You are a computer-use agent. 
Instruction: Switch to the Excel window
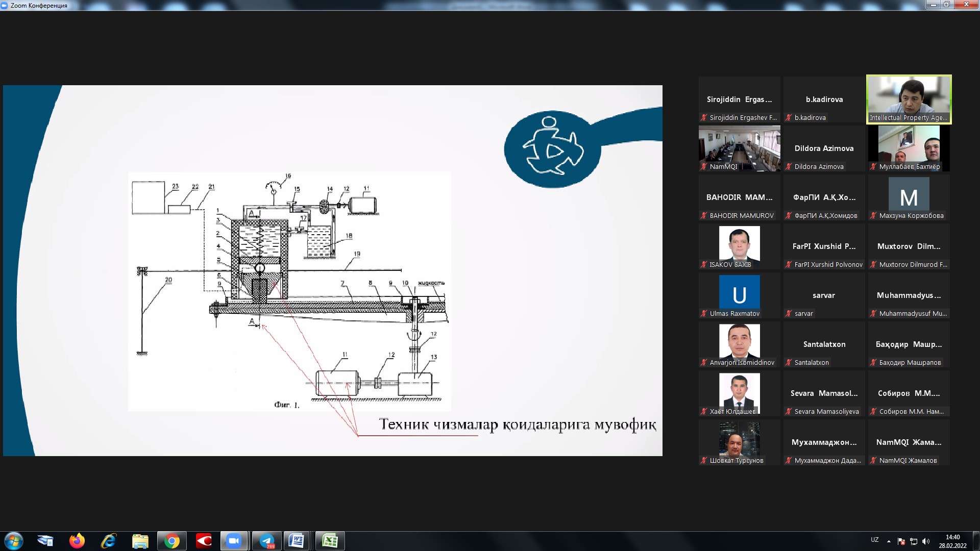[329, 541]
